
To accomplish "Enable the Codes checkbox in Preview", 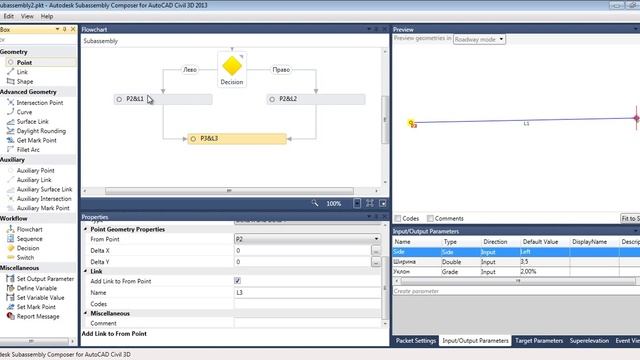I will pyautogui.click(x=398, y=218).
